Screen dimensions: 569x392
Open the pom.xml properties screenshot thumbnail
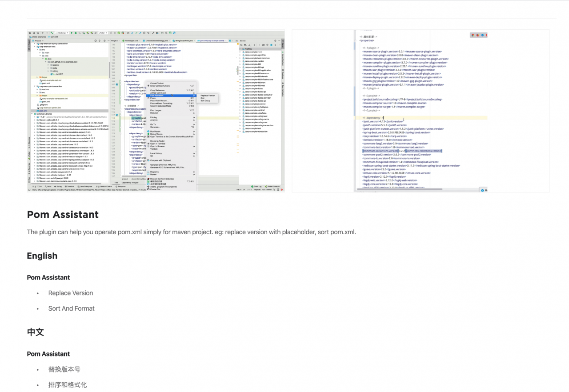click(421, 111)
